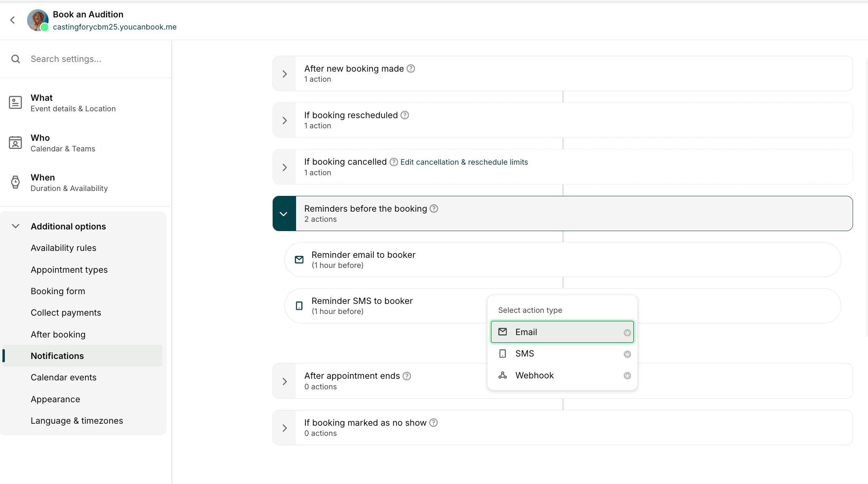
Task: Expand the After appointment ends section
Action: [x=285, y=381]
